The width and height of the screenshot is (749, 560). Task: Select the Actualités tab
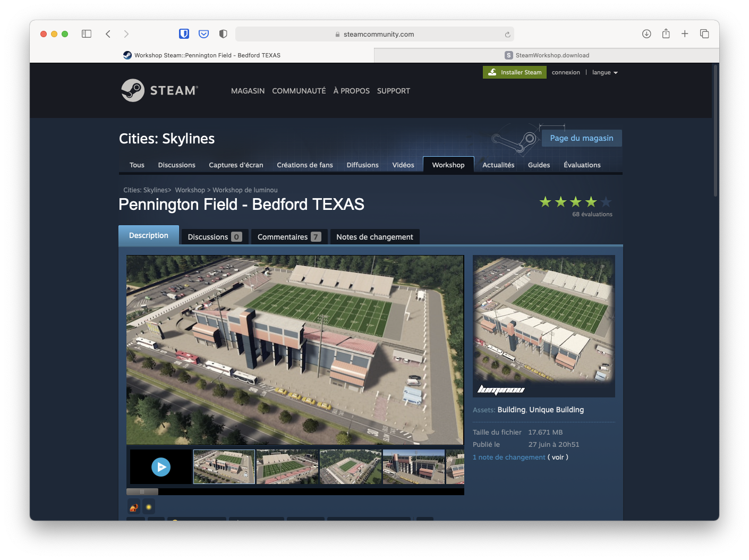498,165
